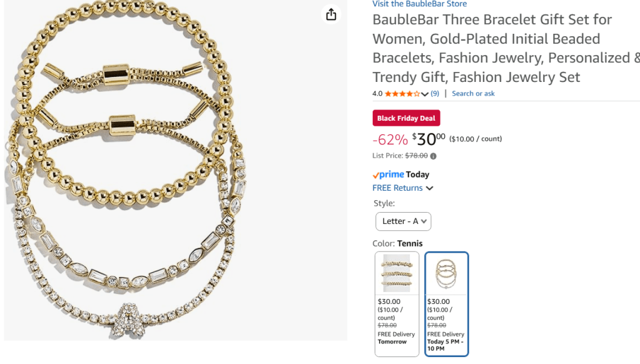640x364 pixels.
Task: Click the share icon on product image
Action: (x=331, y=14)
